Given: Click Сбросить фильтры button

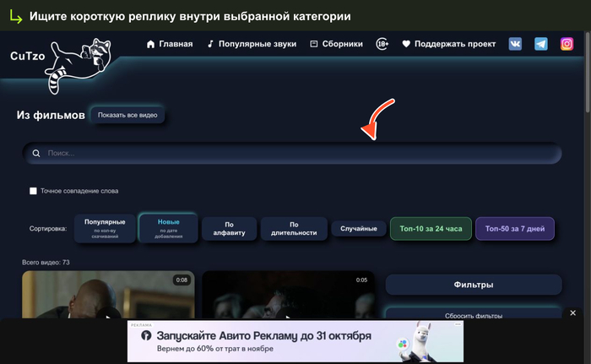Looking at the screenshot, I should (x=474, y=314).
